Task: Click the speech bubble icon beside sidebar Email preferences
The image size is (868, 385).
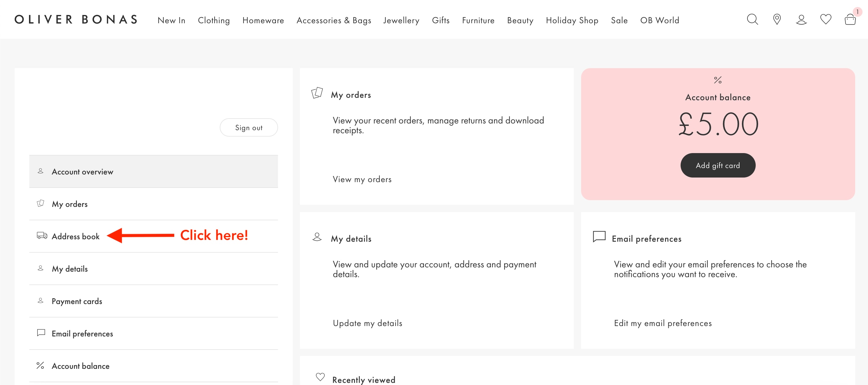Action: point(41,333)
